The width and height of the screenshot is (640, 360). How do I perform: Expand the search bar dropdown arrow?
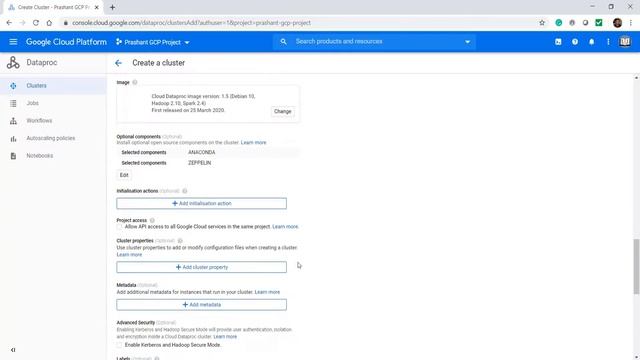click(x=467, y=42)
